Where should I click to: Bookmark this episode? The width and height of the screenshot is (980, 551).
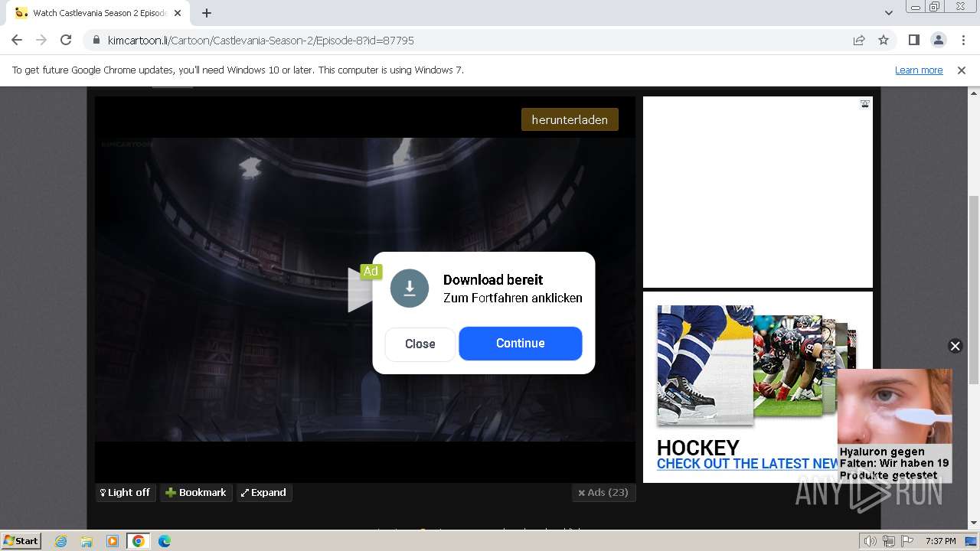[x=196, y=493]
